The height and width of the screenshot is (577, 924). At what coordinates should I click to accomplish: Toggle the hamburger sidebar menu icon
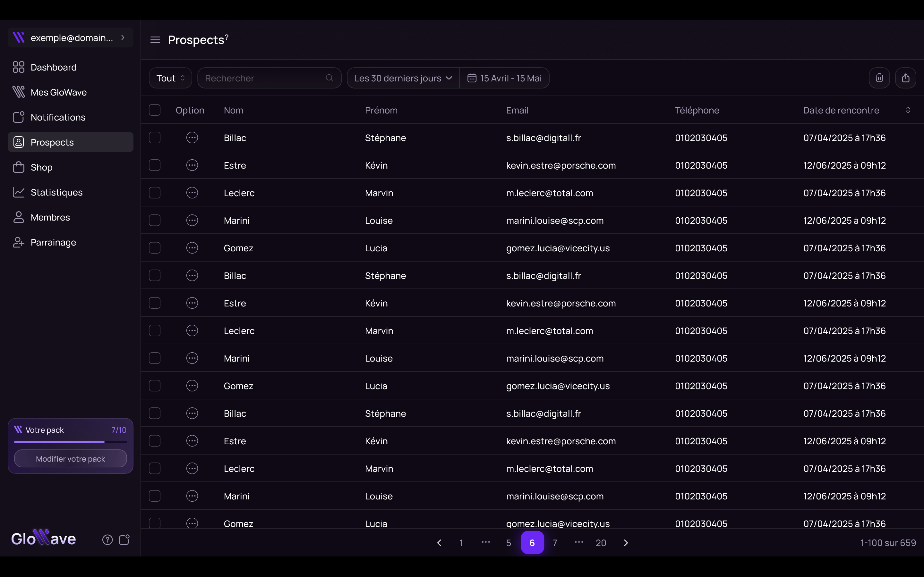tap(155, 40)
